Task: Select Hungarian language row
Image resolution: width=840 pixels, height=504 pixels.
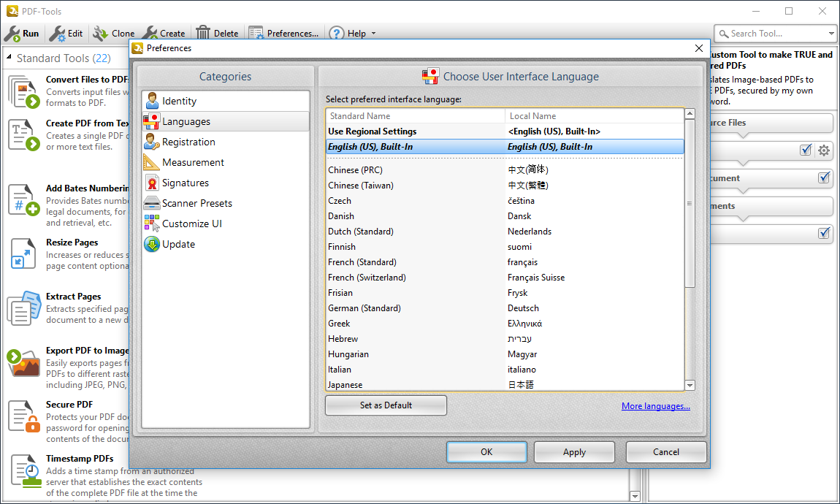Action: point(505,354)
